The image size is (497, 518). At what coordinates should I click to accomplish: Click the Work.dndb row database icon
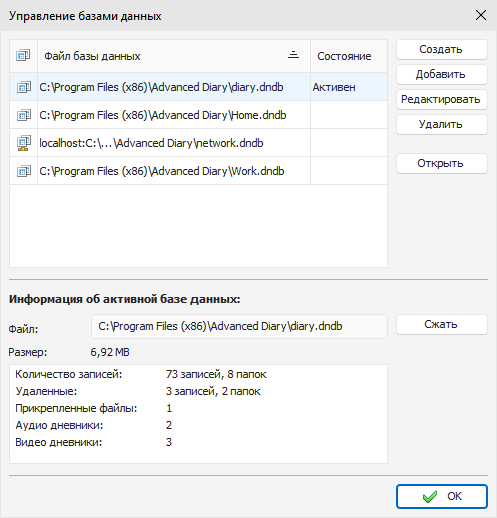24,171
